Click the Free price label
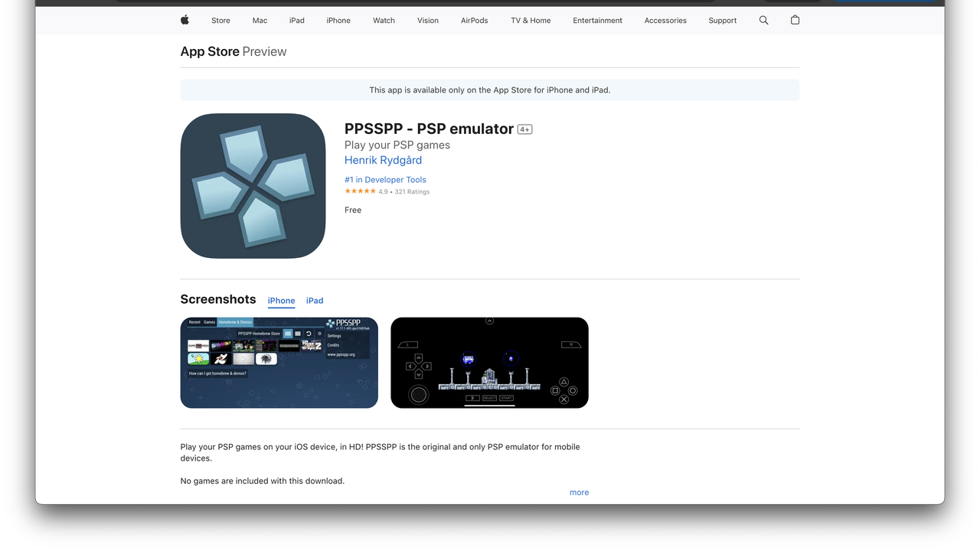The width and height of the screenshot is (980, 551). click(353, 210)
